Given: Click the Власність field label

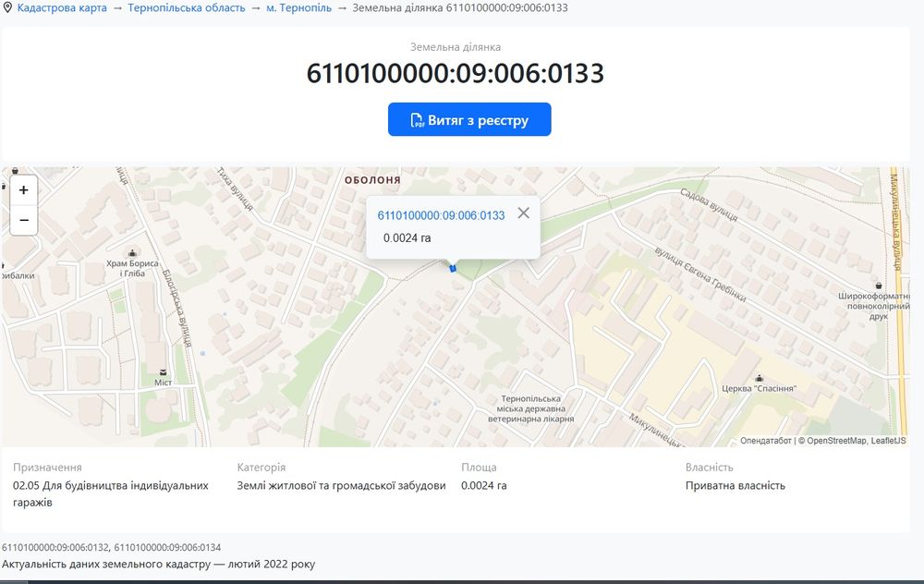Looking at the screenshot, I should point(709,468).
